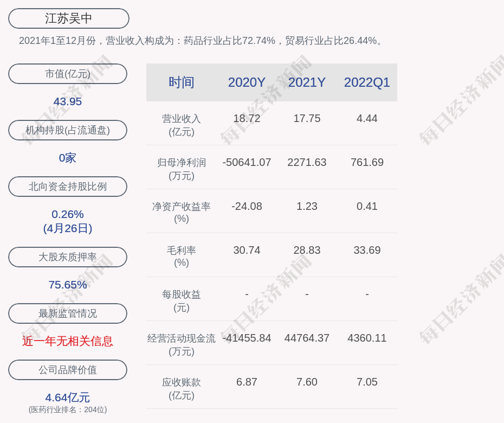504x423 pixels.
Task: Click the red 近一年无相关信息 text
Action: coord(68,341)
